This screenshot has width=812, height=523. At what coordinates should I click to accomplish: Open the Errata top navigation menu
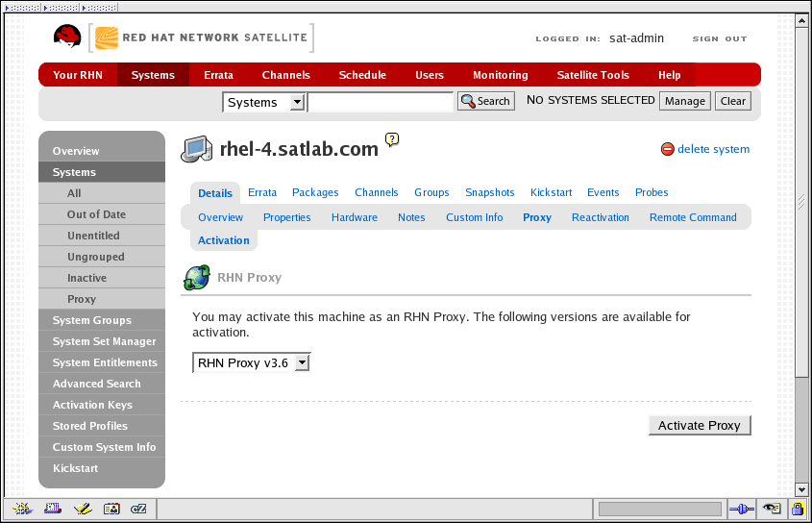click(218, 75)
